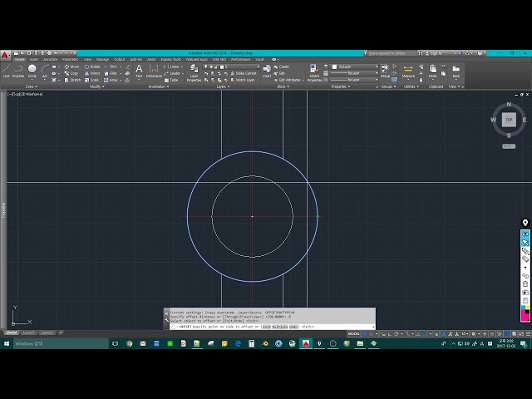Click the Scale tool

pos(91,80)
